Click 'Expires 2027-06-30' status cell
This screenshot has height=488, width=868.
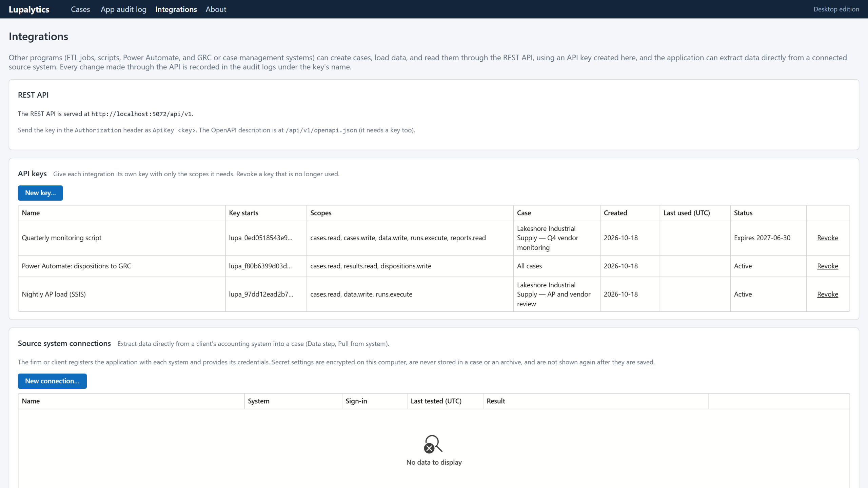pyautogui.click(x=768, y=238)
